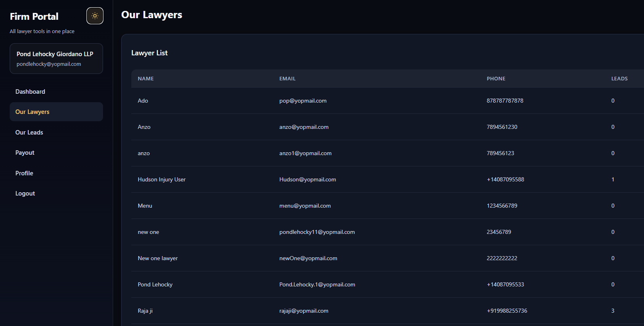The height and width of the screenshot is (326, 644).
Task: Click email pop@yopmail.com
Action: click(x=303, y=101)
